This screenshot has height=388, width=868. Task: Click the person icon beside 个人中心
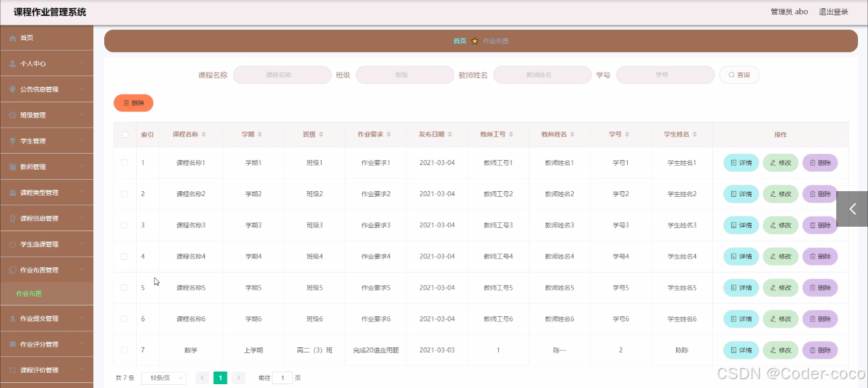tap(13, 64)
